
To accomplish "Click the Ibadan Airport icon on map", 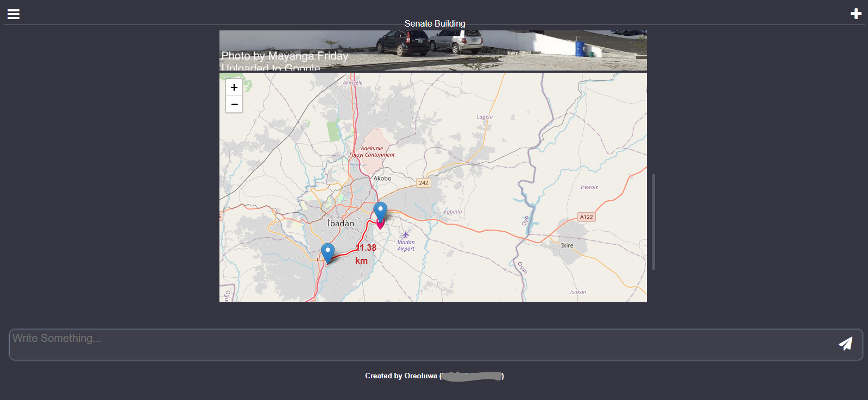I will (405, 235).
